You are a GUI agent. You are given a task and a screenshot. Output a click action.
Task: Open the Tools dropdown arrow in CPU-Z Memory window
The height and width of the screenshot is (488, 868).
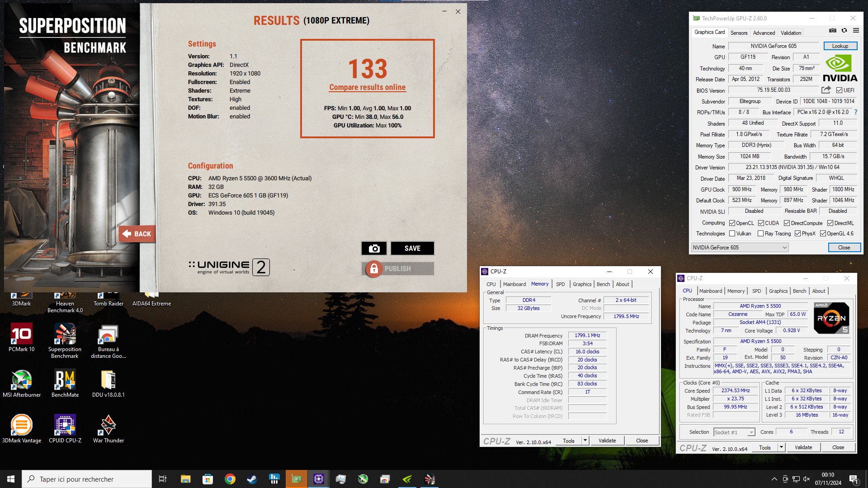coord(585,441)
